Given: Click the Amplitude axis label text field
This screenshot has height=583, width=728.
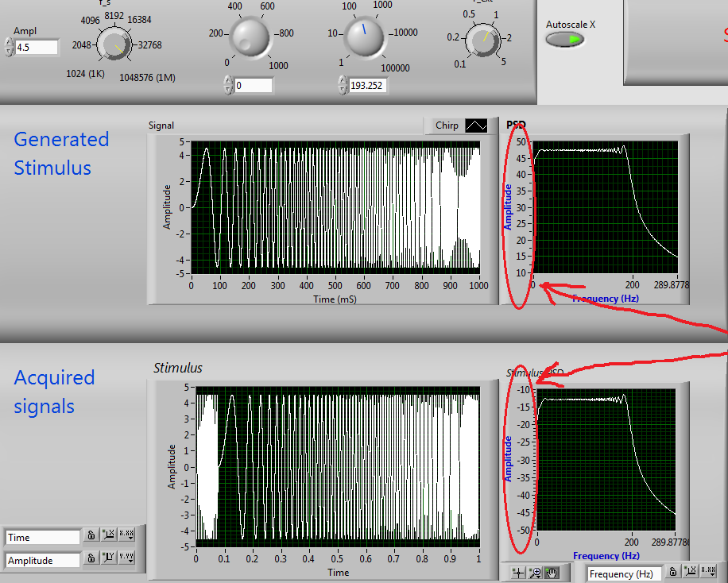Looking at the screenshot, I should click(43, 560).
